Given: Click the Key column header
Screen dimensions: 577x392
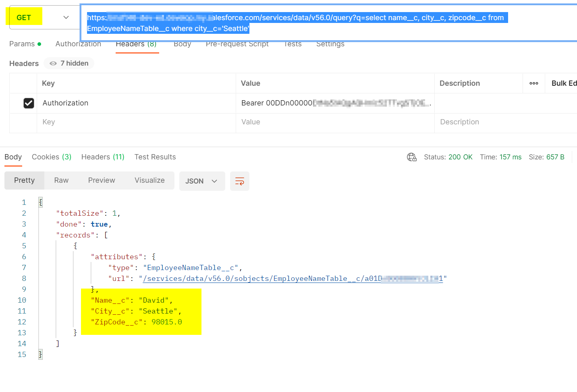Looking at the screenshot, I should (48, 83).
